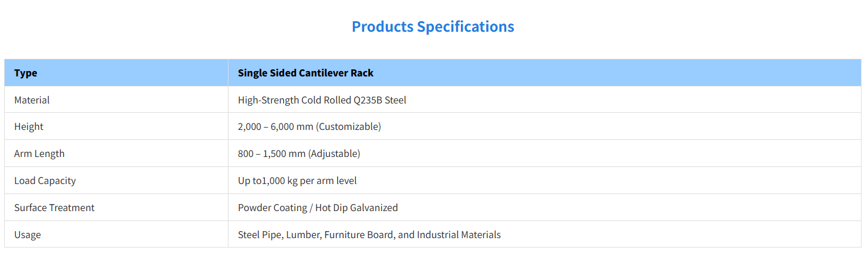Click the word (Adjustable) in Arm Length row
868x254 pixels.
(x=334, y=153)
